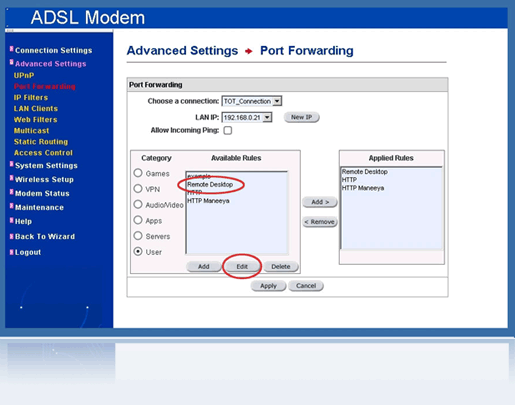The image size is (515, 405).
Task: Click bullet icon beside Wireless Setup
Action: [11, 178]
